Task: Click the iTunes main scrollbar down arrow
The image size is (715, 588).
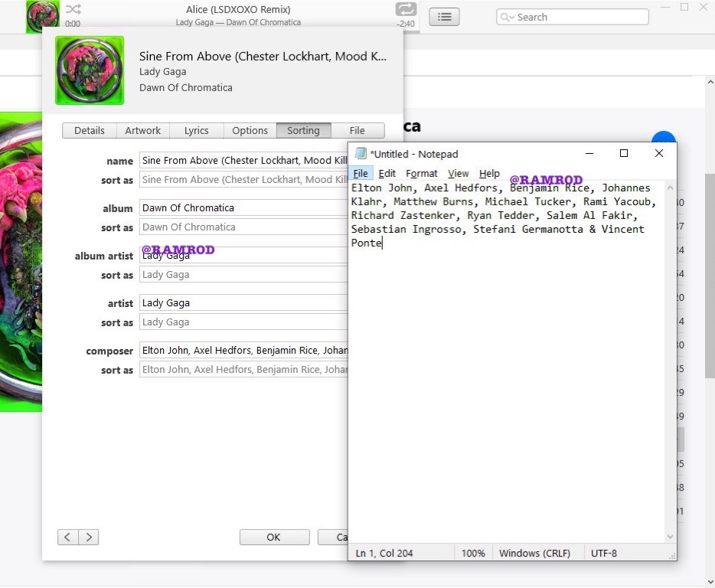Action: pos(710,582)
